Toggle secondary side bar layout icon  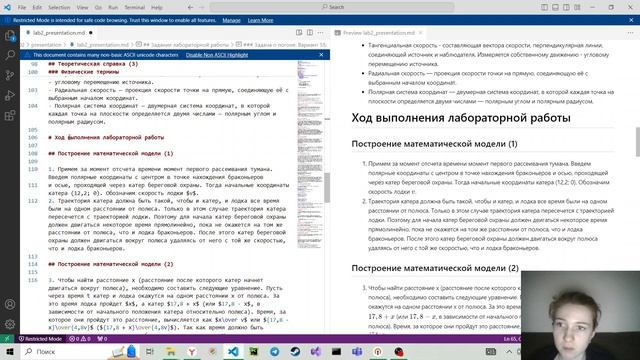point(566,7)
